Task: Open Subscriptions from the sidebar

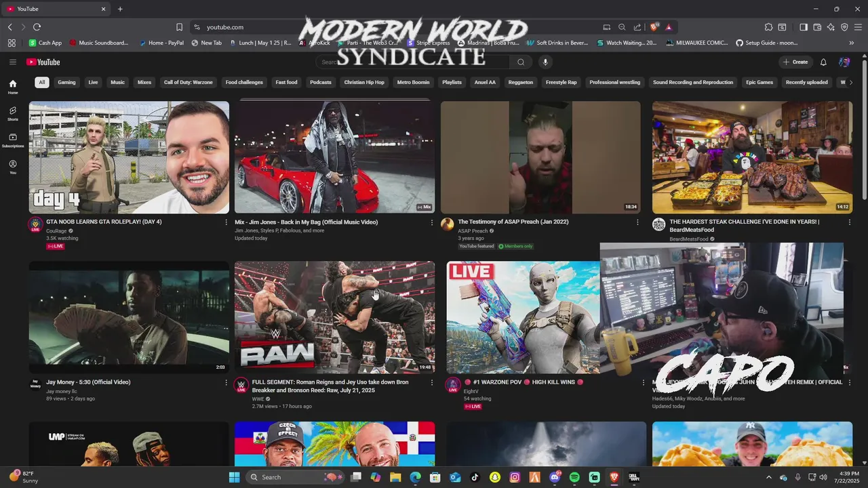Action: [x=13, y=140]
